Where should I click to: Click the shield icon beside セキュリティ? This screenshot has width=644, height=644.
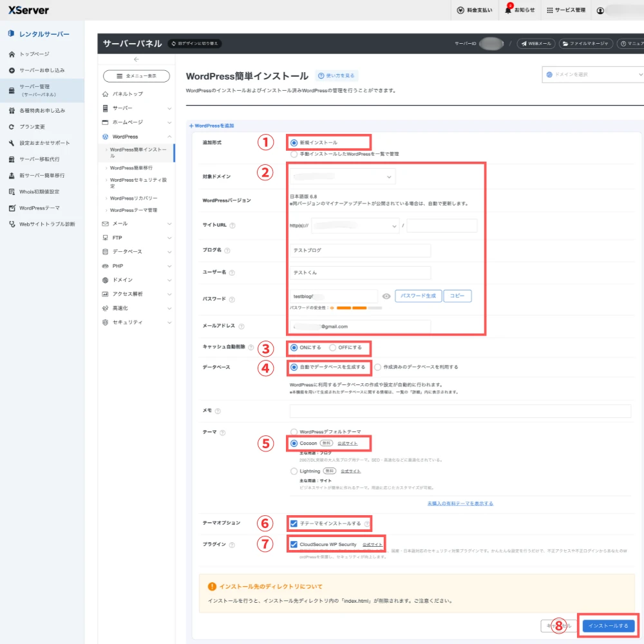coord(105,323)
